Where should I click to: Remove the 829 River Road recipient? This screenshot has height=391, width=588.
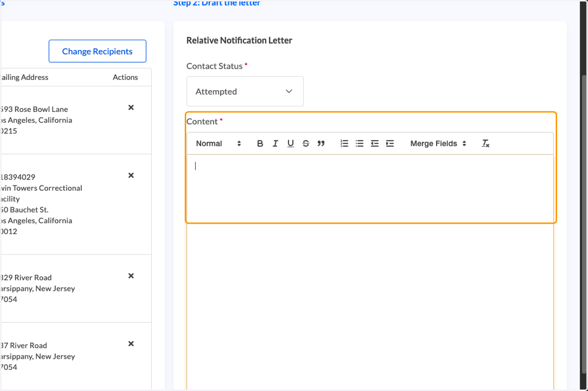coord(131,276)
